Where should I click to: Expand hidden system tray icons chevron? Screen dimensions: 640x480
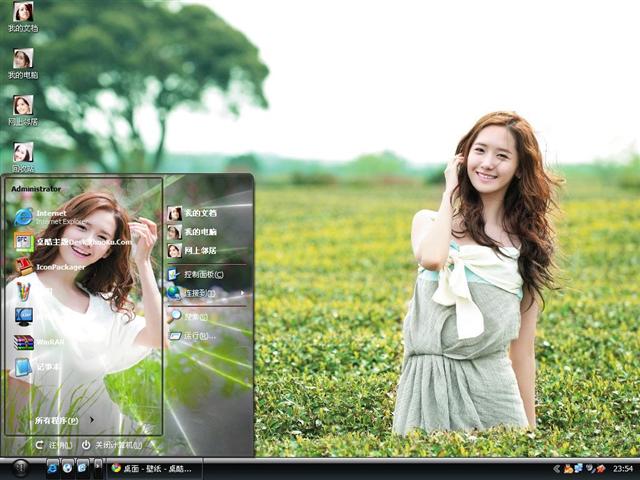coord(557,469)
